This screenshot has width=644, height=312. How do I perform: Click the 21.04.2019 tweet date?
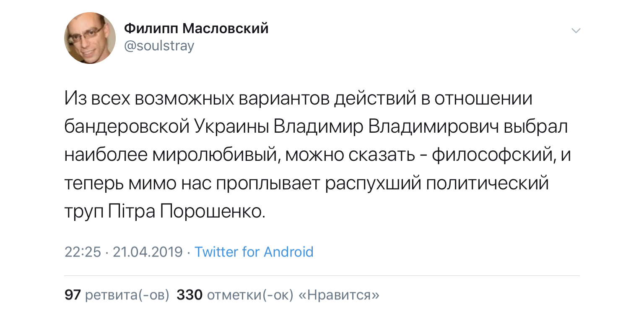(x=148, y=252)
